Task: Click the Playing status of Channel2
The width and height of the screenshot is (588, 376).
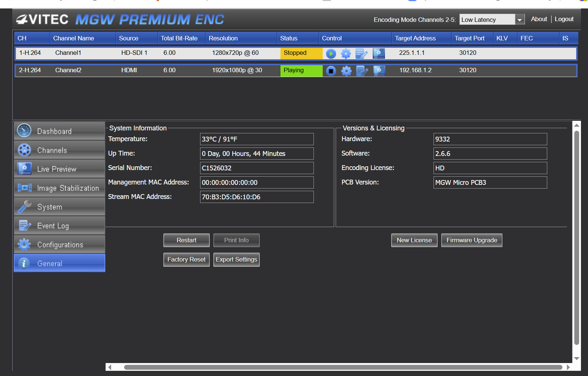Action: pos(301,71)
